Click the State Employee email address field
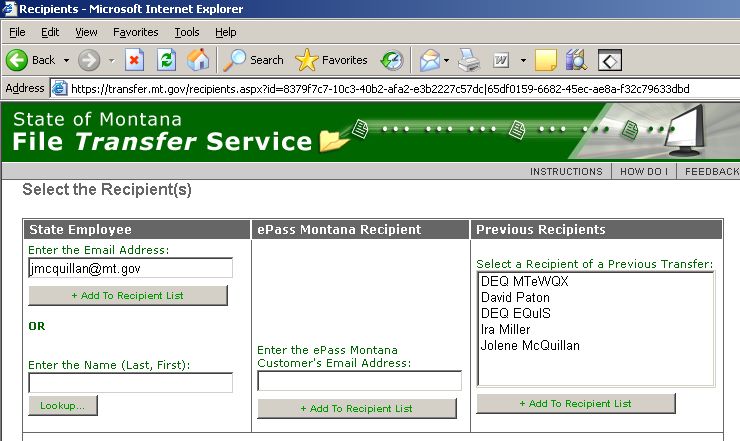Image resolution: width=740 pixels, height=441 pixels. tap(130, 268)
